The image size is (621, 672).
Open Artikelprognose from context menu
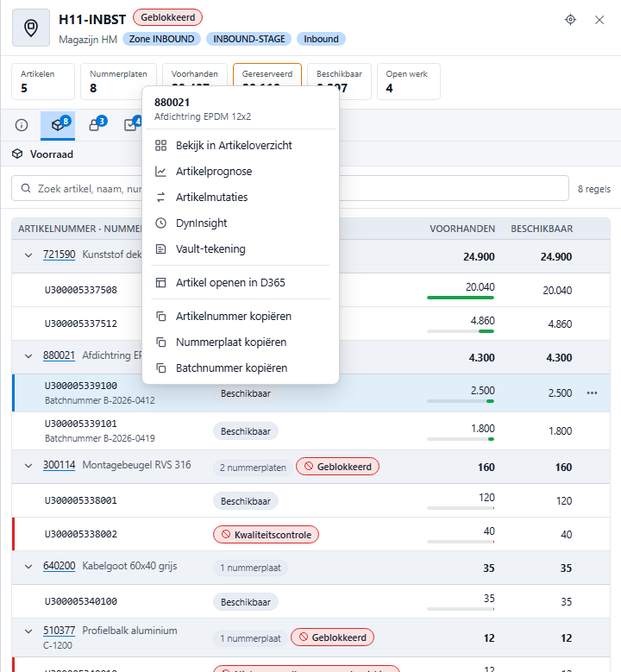241,172
